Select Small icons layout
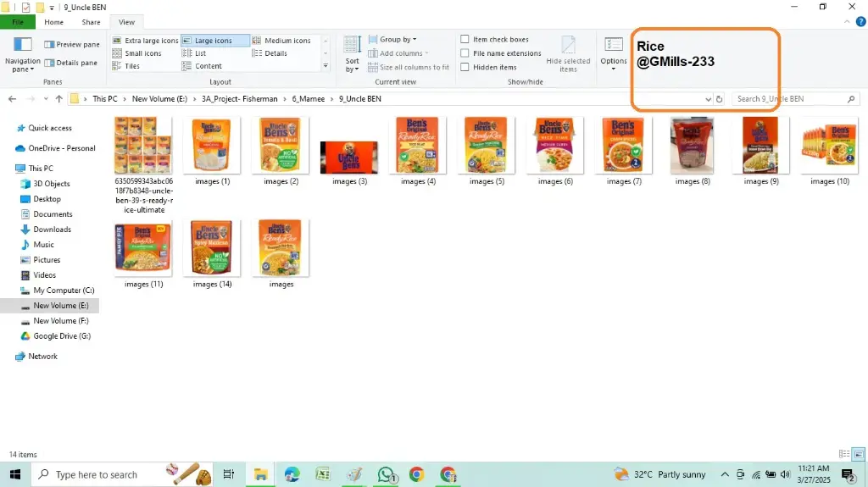Viewport: 868px width, 487px height. click(136, 53)
